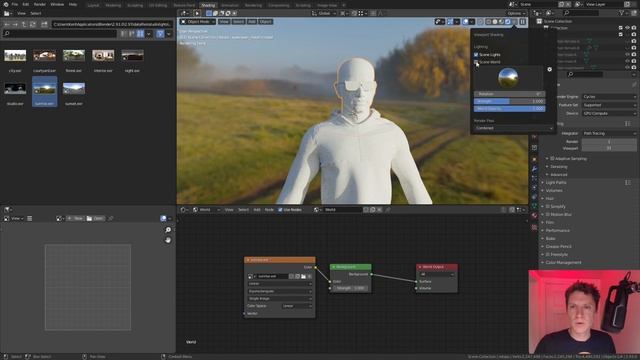
Task: Switch to the Shading workspace tab
Action: pyautogui.click(x=208, y=5)
